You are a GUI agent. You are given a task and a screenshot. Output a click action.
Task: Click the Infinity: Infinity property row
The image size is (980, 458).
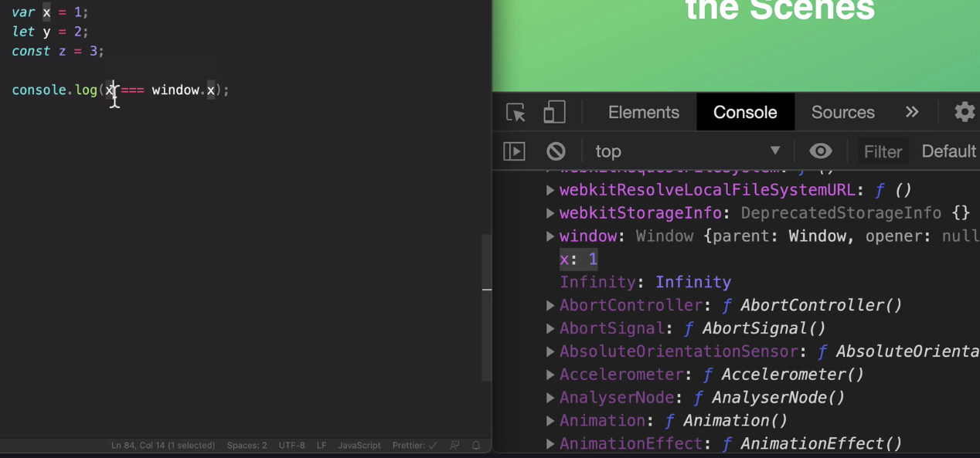[645, 282]
